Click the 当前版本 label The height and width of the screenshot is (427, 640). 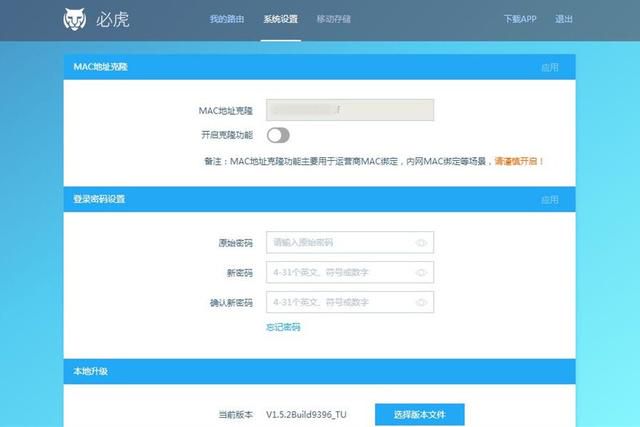coord(236,415)
